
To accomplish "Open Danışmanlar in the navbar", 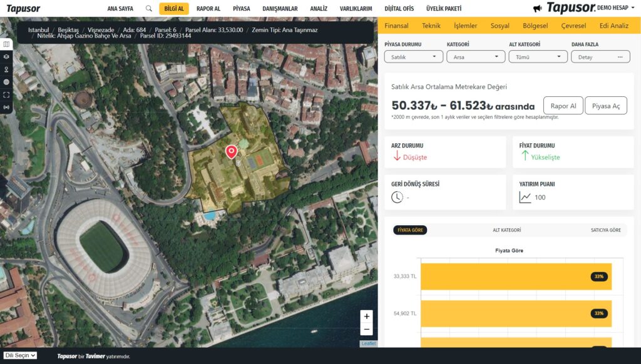I will point(280,9).
